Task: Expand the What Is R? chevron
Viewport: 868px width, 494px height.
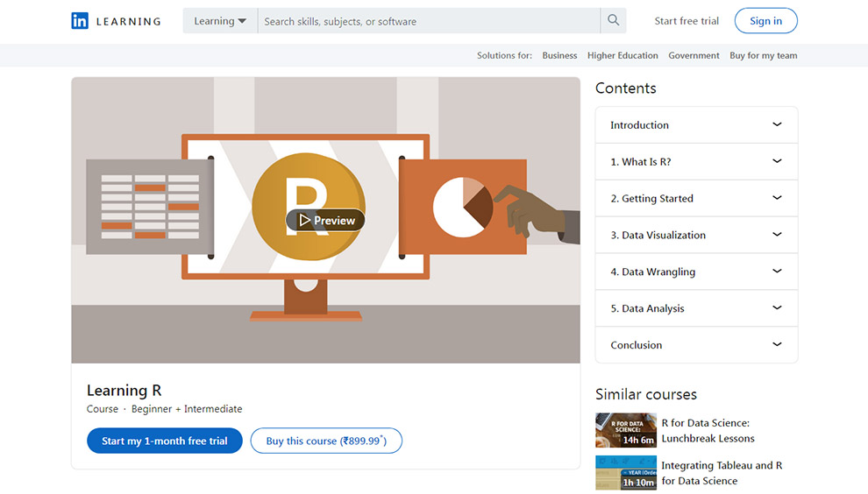Action: (x=777, y=161)
